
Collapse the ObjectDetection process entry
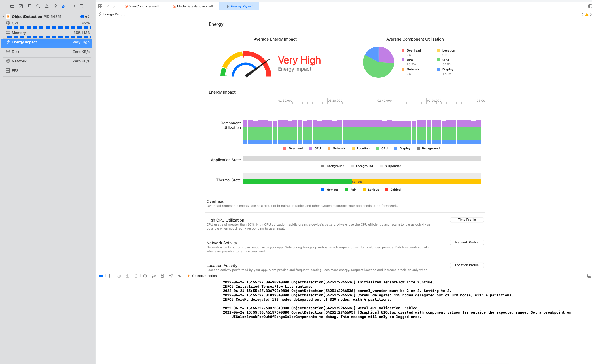pos(3,16)
